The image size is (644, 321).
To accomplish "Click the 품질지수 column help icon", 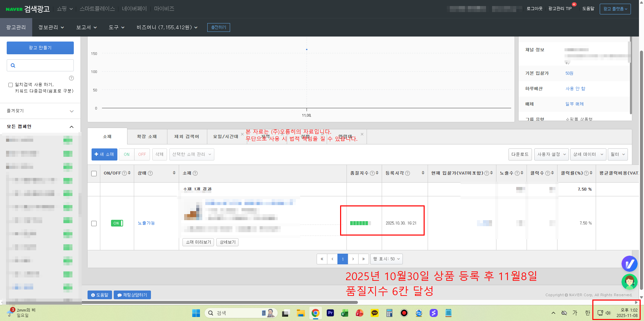I will [372, 173].
